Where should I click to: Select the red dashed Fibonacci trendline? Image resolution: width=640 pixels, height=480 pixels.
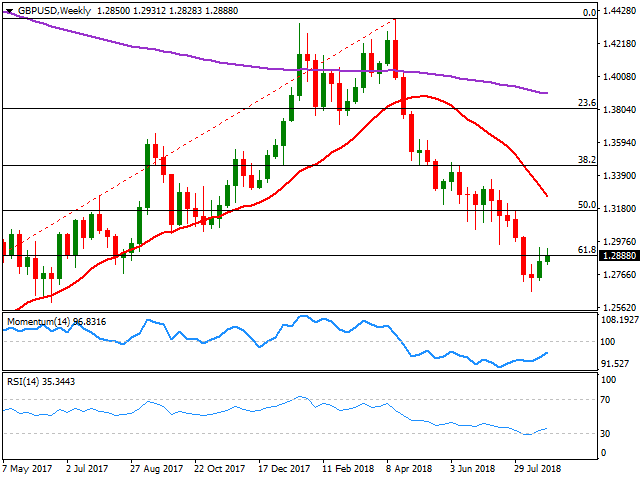[200, 132]
